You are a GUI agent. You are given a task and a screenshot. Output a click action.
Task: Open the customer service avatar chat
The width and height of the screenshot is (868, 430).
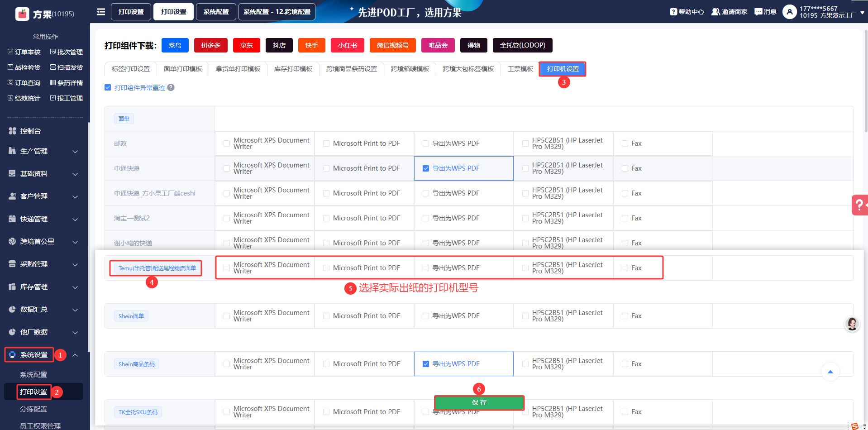852,324
